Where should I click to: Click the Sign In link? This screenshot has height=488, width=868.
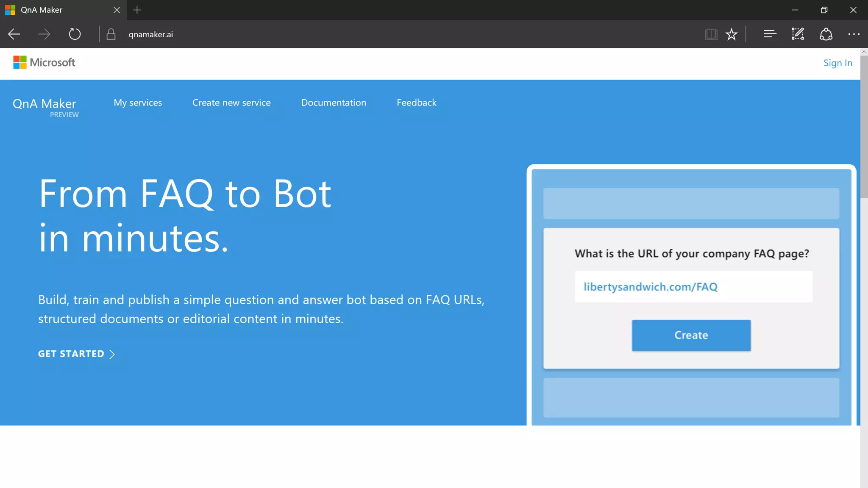point(837,63)
